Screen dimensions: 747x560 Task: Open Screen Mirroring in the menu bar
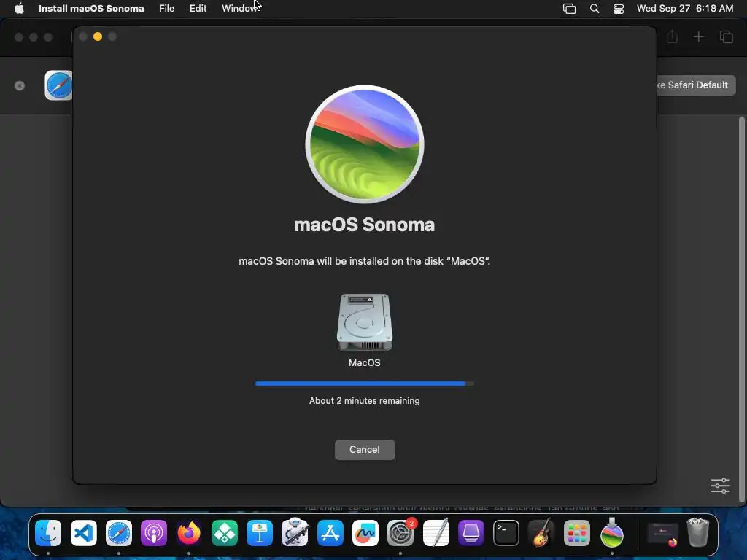point(569,9)
